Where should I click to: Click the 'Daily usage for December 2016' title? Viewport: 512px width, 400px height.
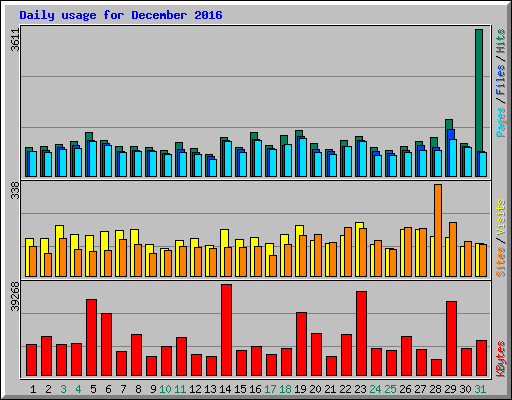[x=121, y=15]
